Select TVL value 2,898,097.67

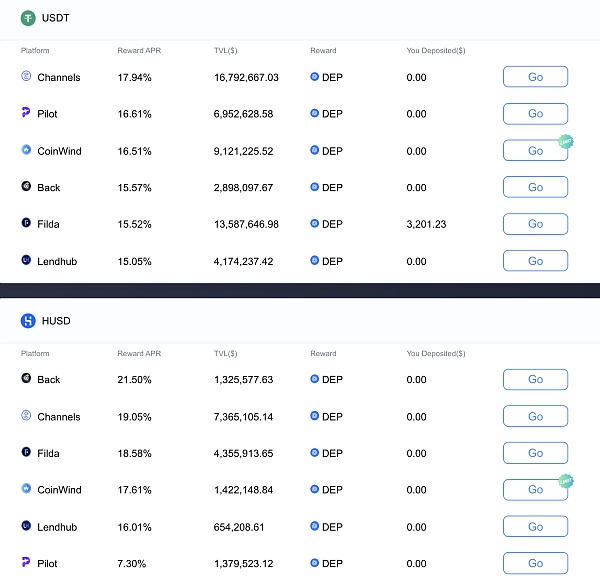click(x=243, y=188)
